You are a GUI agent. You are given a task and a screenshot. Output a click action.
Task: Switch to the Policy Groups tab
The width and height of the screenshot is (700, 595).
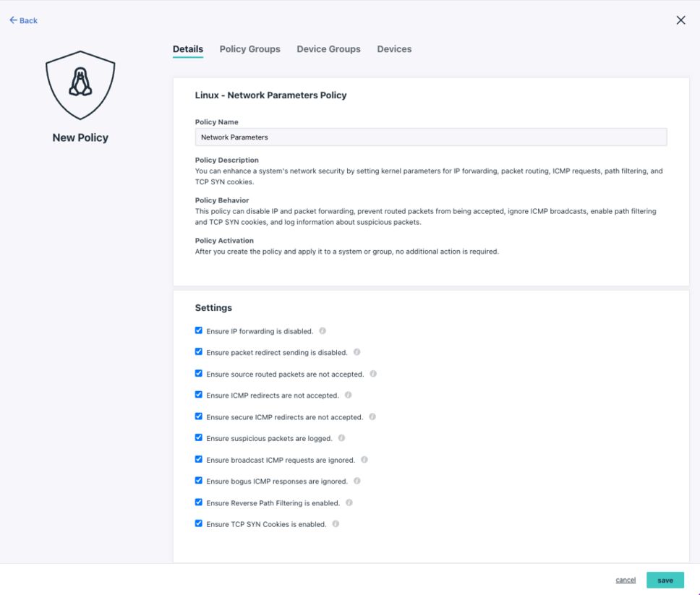pos(249,48)
